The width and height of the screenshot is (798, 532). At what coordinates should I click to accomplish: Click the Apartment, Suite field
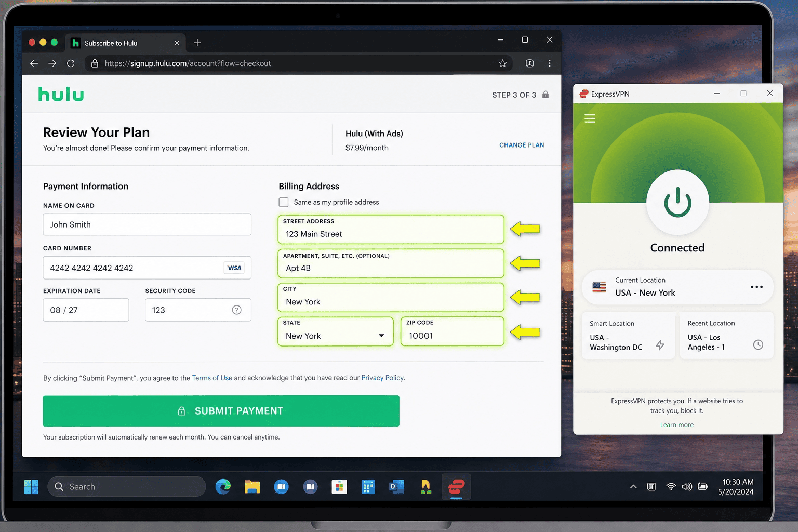pos(391,263)
